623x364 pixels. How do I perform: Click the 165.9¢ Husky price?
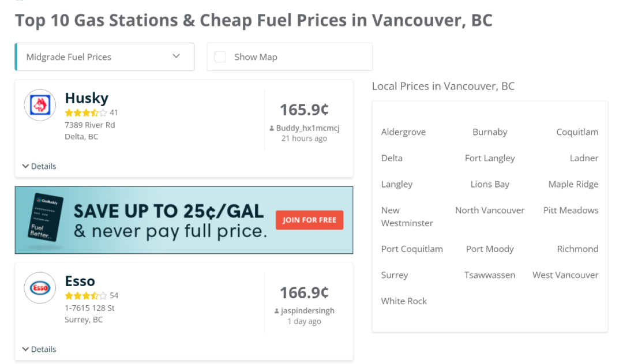click(x=304, y=110)
